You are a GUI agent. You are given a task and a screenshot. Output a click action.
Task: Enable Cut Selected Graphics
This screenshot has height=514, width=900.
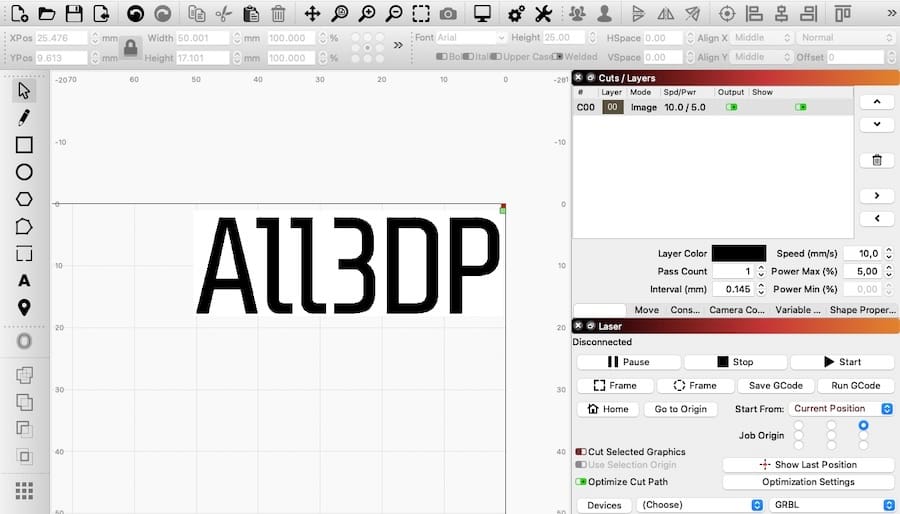point(581,452)
